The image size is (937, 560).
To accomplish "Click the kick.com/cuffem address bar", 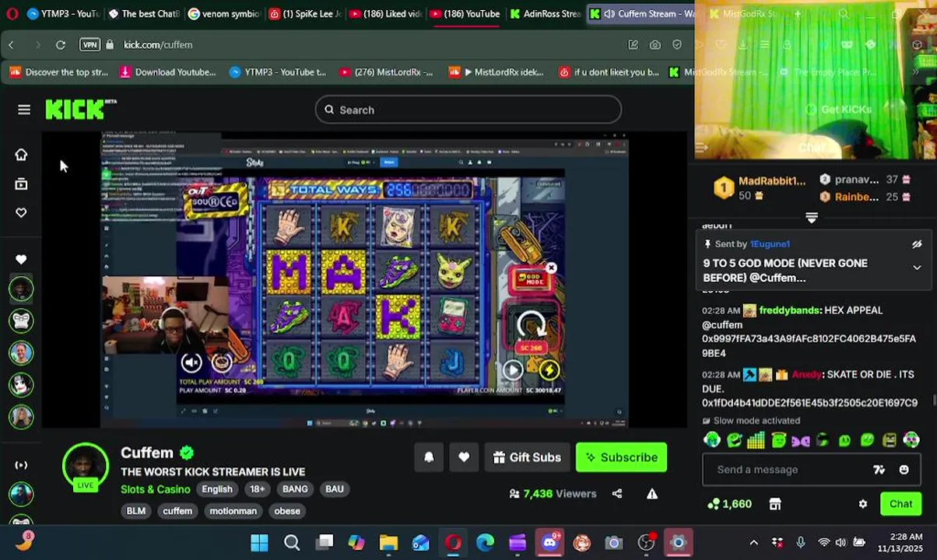I will tap(158, 44).
